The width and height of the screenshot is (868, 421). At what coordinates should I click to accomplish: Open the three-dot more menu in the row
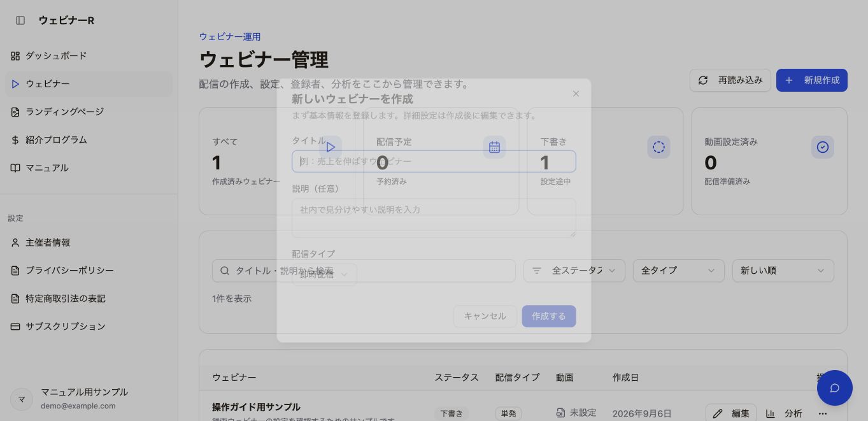tap(823, 413)
